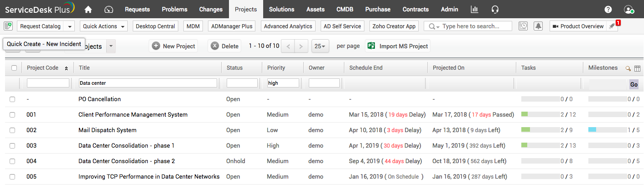
Task: Toggle the select-all checkbox in table header
Action: [14, 68]
